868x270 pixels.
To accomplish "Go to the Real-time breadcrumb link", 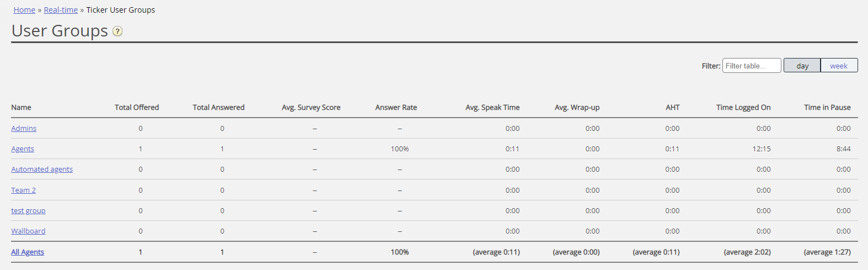I will point(61,10).
